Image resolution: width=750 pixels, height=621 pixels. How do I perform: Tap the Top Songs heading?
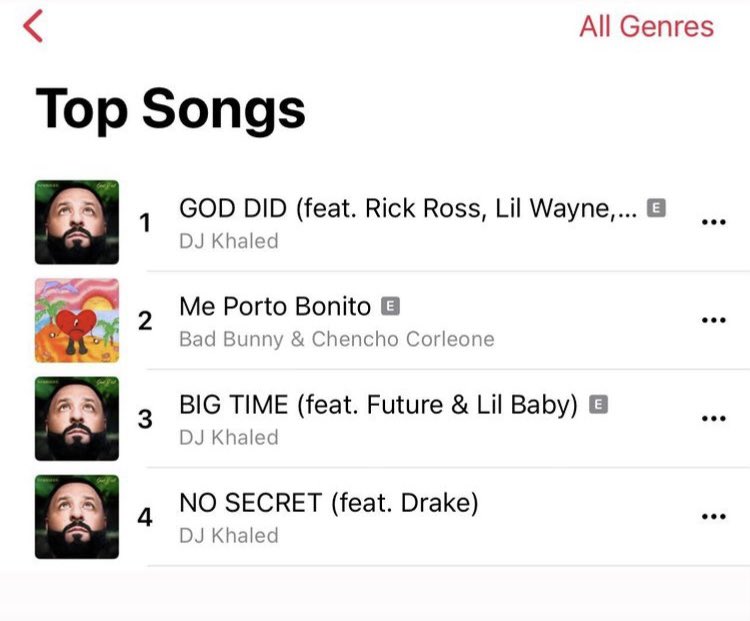coord(170,110)
